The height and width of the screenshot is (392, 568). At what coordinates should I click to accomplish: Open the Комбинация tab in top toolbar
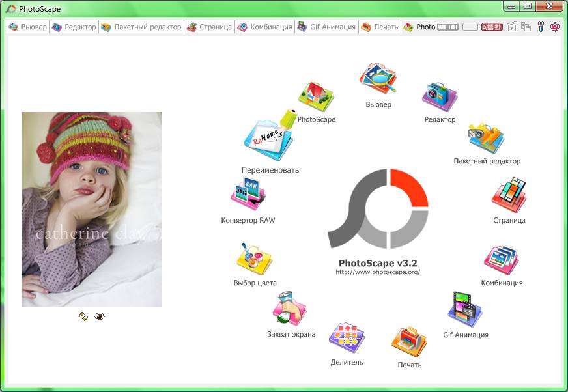264,27
